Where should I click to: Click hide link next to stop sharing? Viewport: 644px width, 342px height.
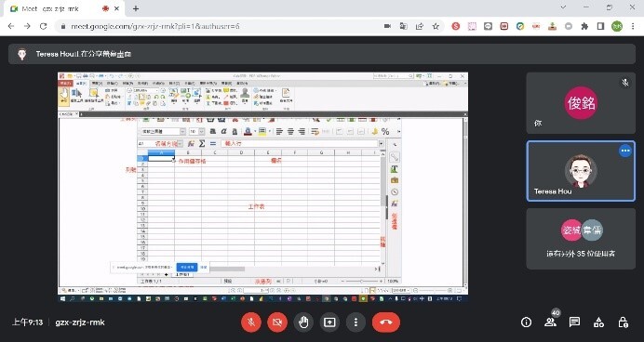(x=204, y=268)
